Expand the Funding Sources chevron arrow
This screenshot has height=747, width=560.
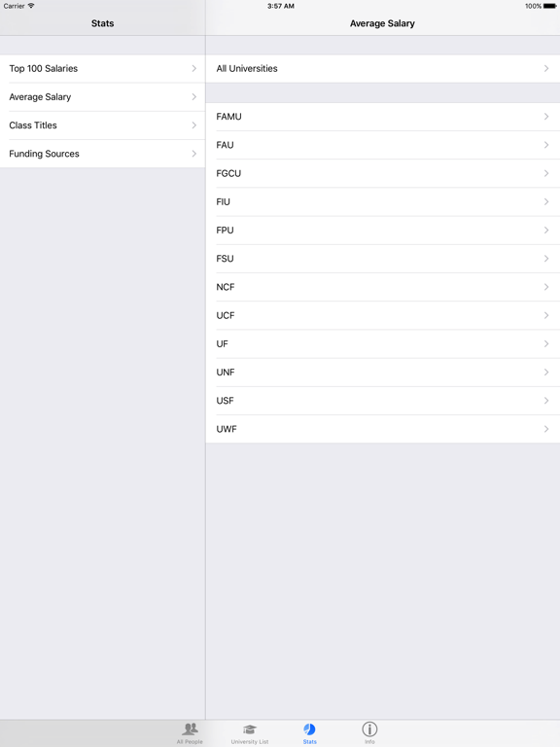click(x=193, y=154)
